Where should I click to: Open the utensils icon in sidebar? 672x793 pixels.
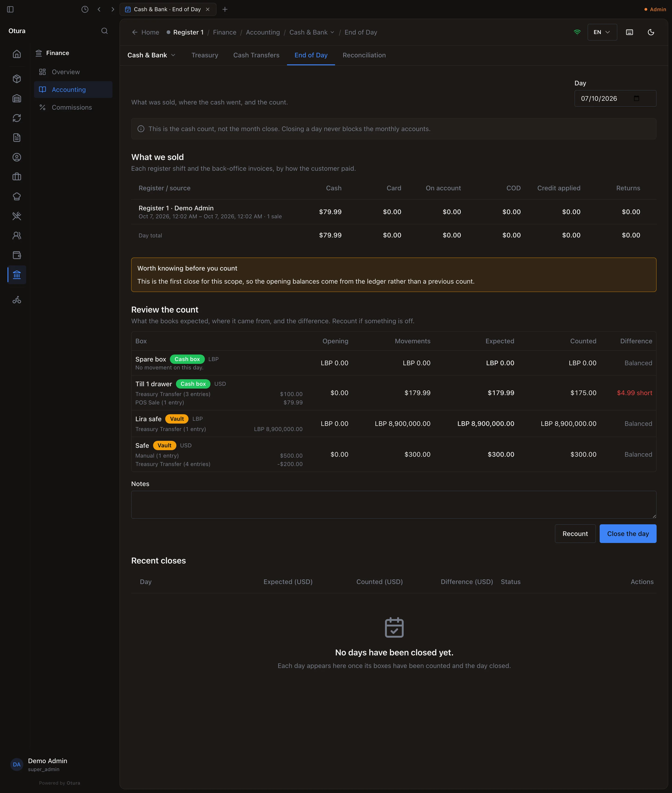tap(17, 216)
